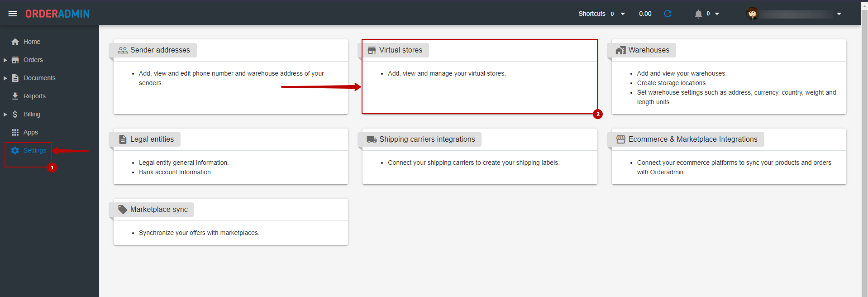Click the Shortcuts label in header
Viewport: 868px width, 297px height.
[x=591, y=14]
